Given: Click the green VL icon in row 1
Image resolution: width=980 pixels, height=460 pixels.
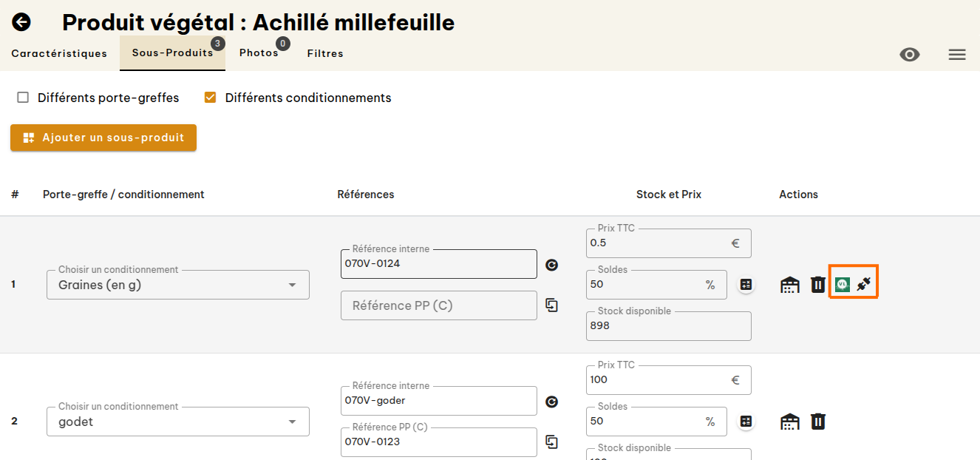Looking at the screenshot, I should click(x=842, y=284).
